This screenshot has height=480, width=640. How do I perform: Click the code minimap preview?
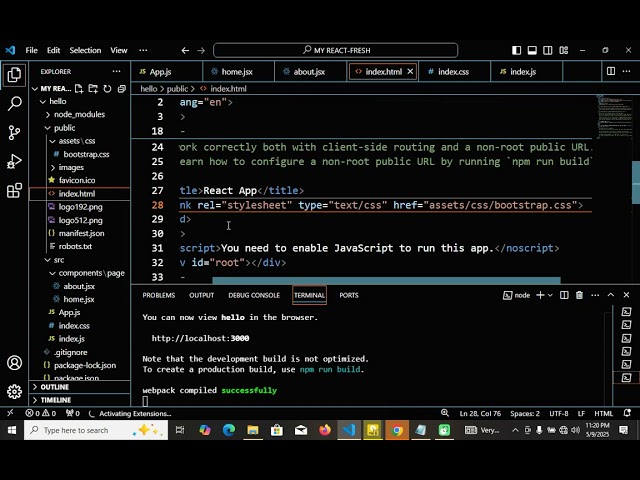(614, 117)
